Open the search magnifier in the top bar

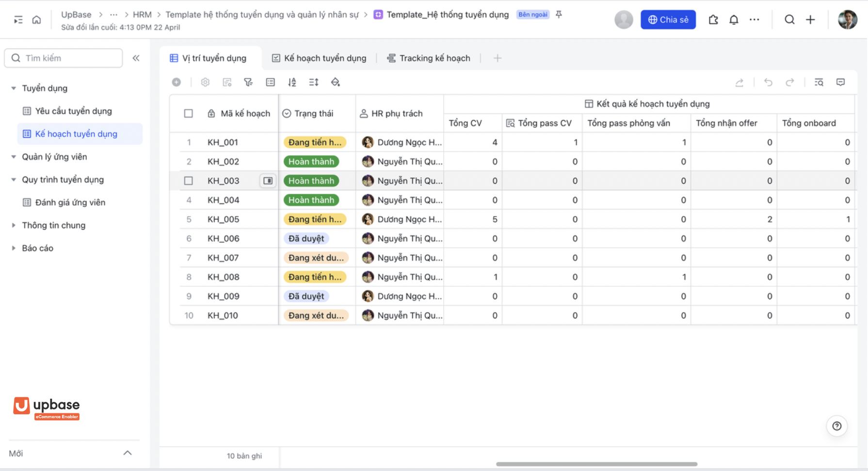coord(789,20)
